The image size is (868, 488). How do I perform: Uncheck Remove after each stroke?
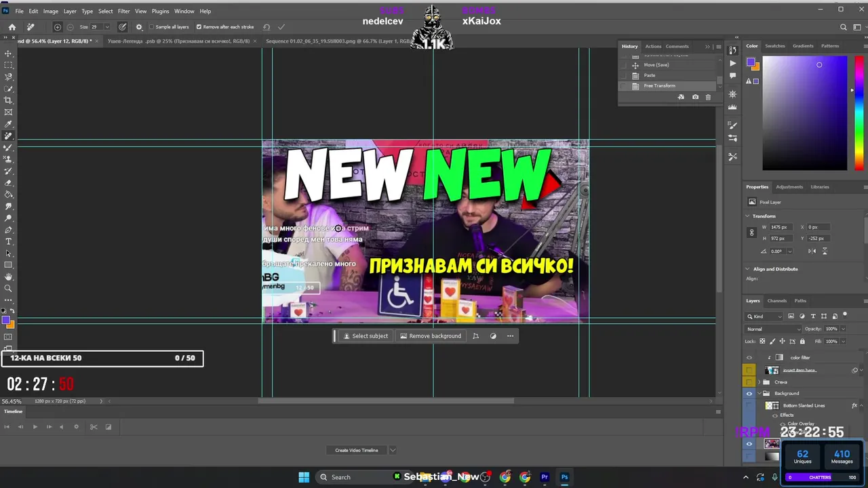click(199, 27)
